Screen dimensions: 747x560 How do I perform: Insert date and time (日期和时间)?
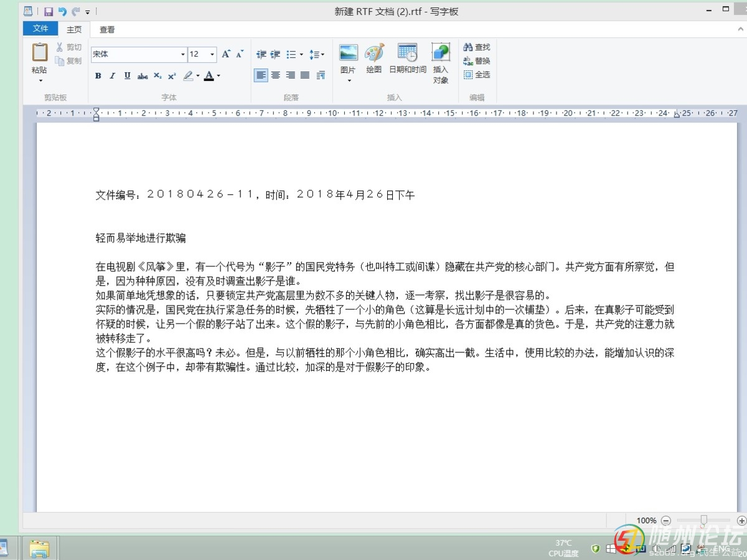408,59
